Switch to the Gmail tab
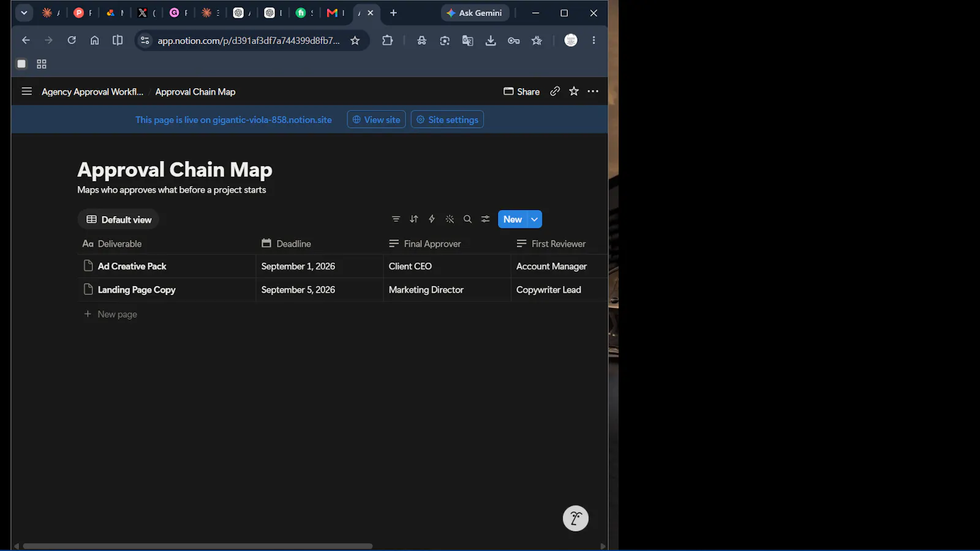 coord(334,13)
